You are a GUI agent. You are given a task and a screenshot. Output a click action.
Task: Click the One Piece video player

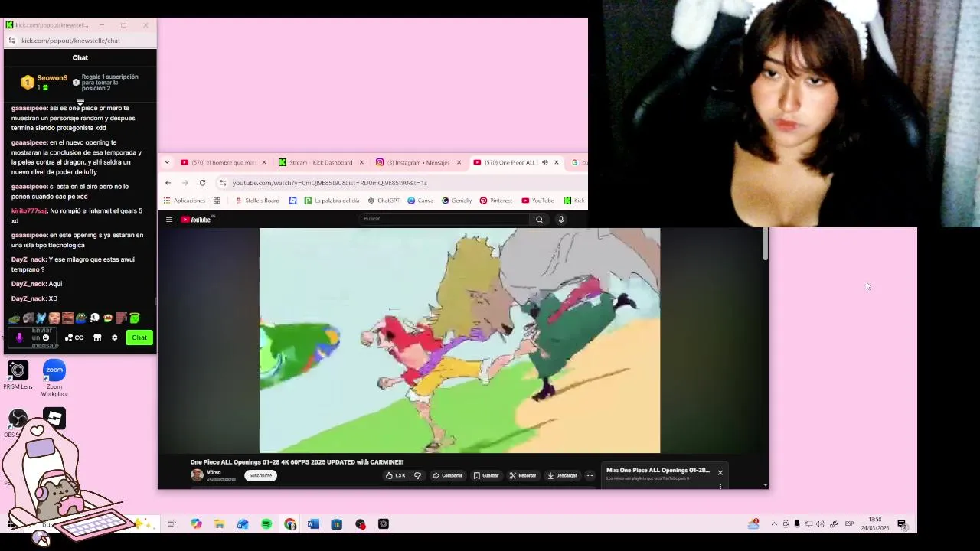(x=459, y=341)
